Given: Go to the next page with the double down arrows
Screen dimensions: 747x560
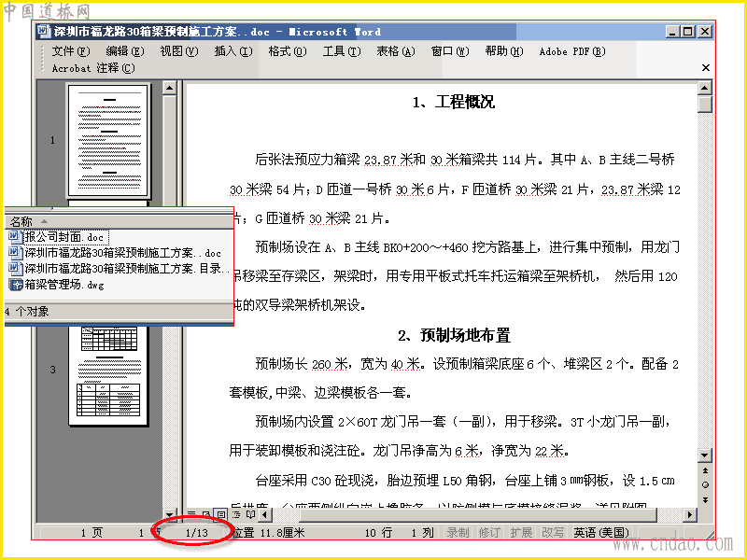Looking at the screenshot, I should point(705,499).
